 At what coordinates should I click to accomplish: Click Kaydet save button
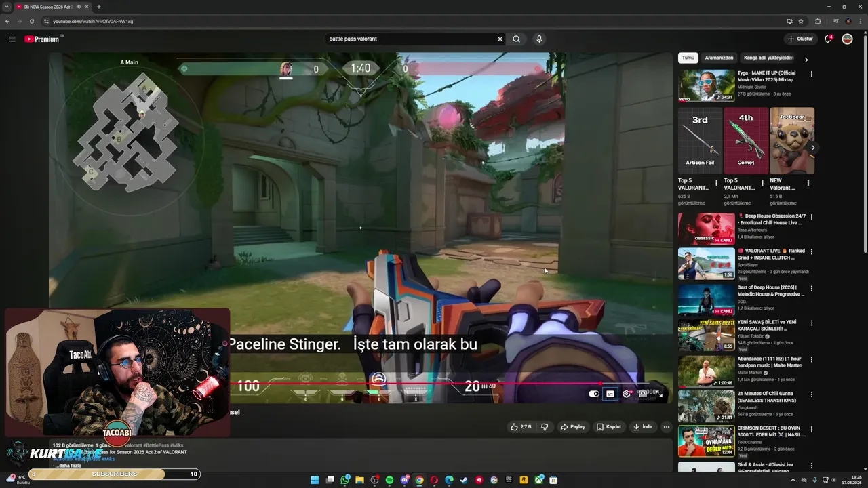(609, 427)
